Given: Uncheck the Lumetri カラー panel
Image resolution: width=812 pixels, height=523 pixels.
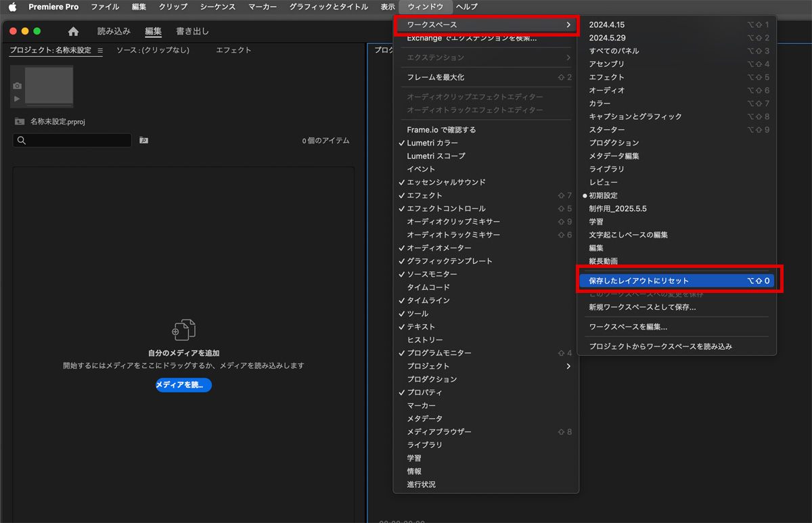Looking at the screenshot, I should coord(432,143).
